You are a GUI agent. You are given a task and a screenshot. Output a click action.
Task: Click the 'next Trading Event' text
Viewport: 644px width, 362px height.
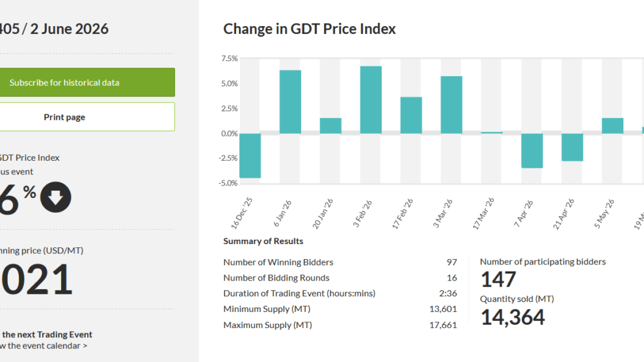(55, 335)
